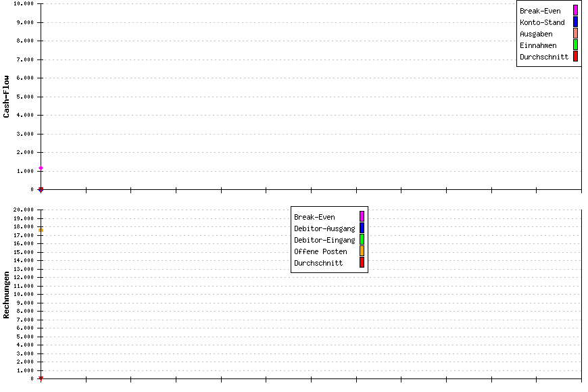Click the Debitor-Ausgang legend label
Viewport: 588px width, 392px height.
tap(324, 228)
